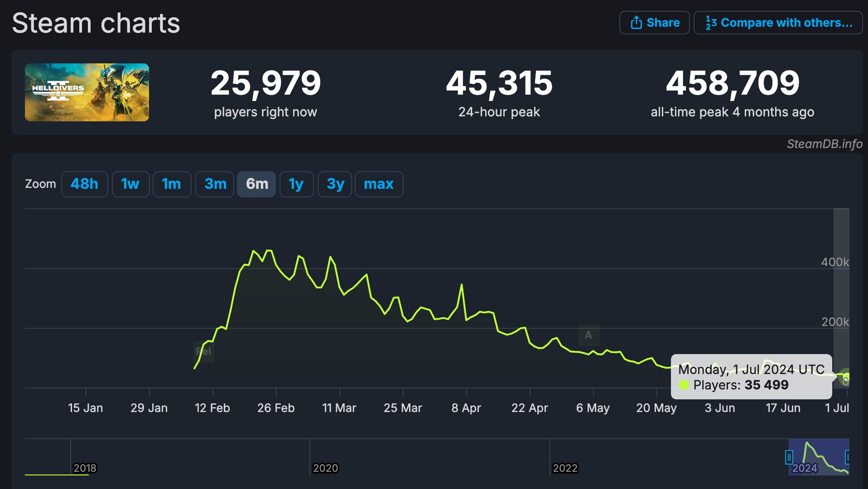Choose the 3y zoom range
Screen dimensions: 868x489
(335, 184)
